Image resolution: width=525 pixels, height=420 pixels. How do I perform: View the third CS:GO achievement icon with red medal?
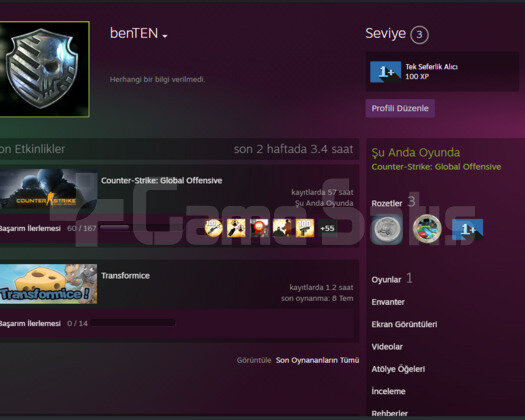[x=259, y=228]
